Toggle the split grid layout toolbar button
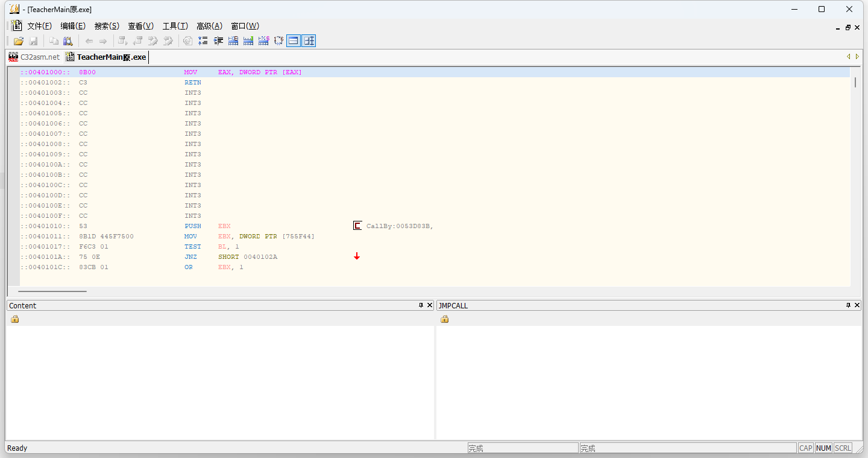 click(x=309, y=41)
